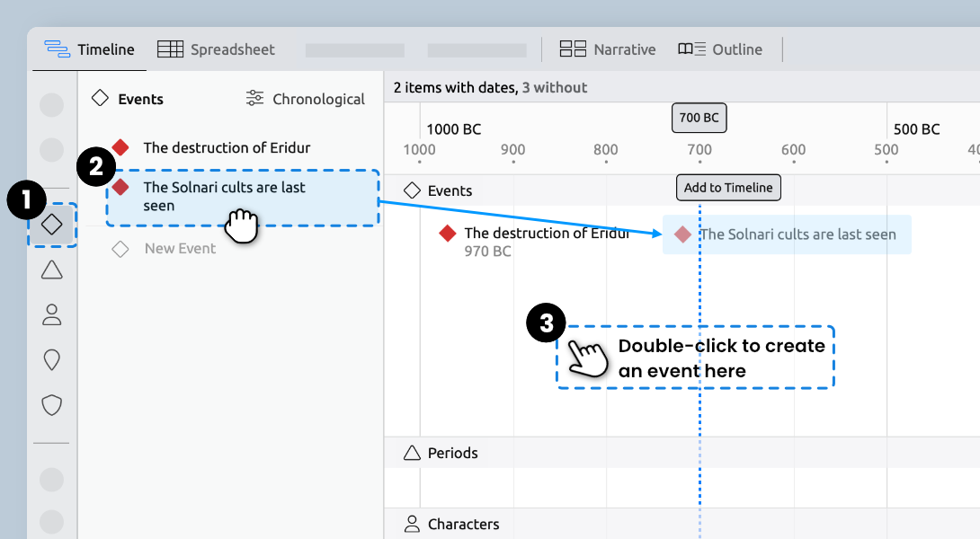980x539 pixels.
Task: Switch to the Narrative view
Action: tap(608, 49)
